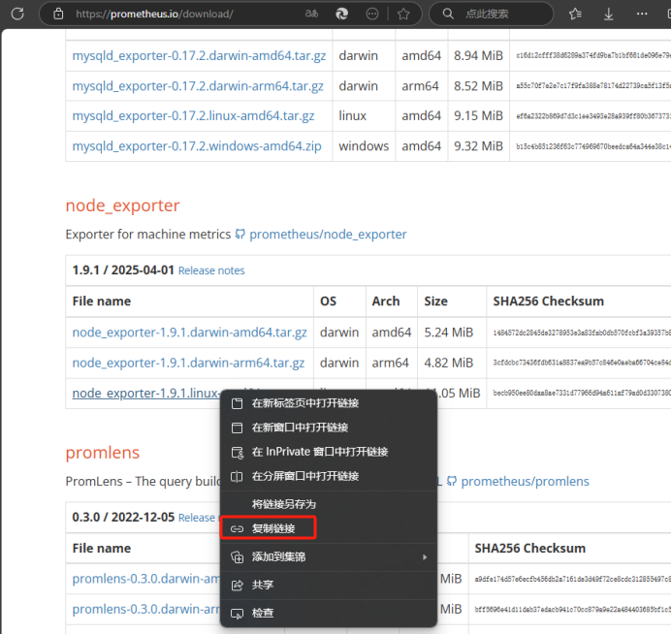Download mysqld_exporter-0.17.2.darwin-arm64.tar.gz
The height and width of the screenshot is (634, 672).
pyautogui.click(x=198, y=86)
